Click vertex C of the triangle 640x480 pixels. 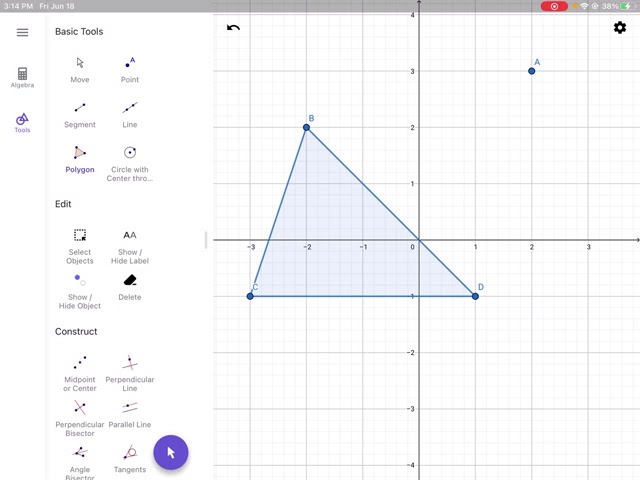[250, 296]
